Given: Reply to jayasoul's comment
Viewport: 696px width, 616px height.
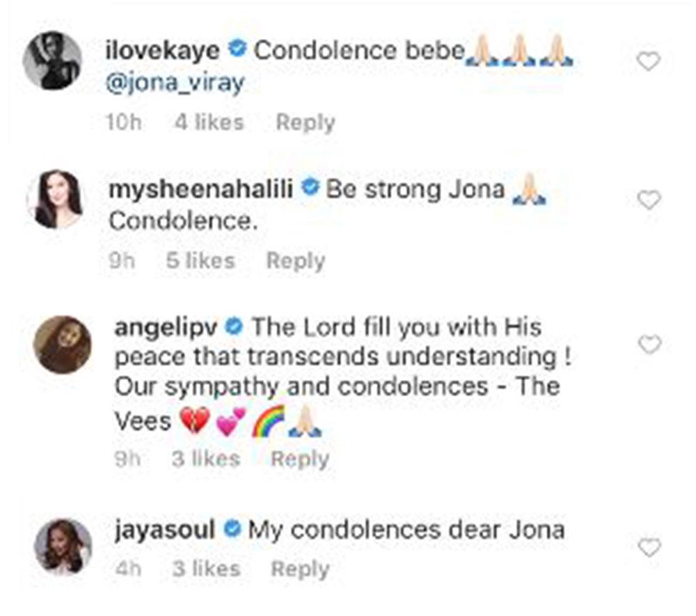Looking at the screenshot, I should (x=299, y=569).
